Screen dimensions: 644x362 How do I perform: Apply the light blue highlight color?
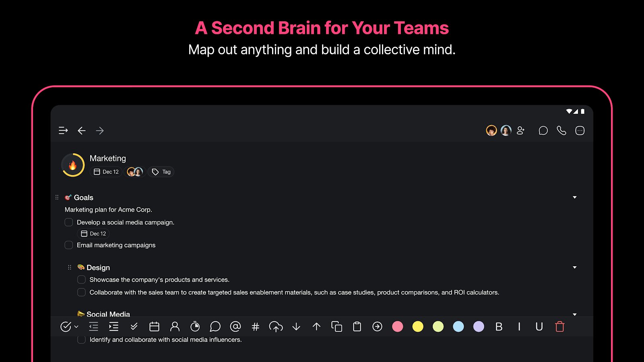coord(458,327)
